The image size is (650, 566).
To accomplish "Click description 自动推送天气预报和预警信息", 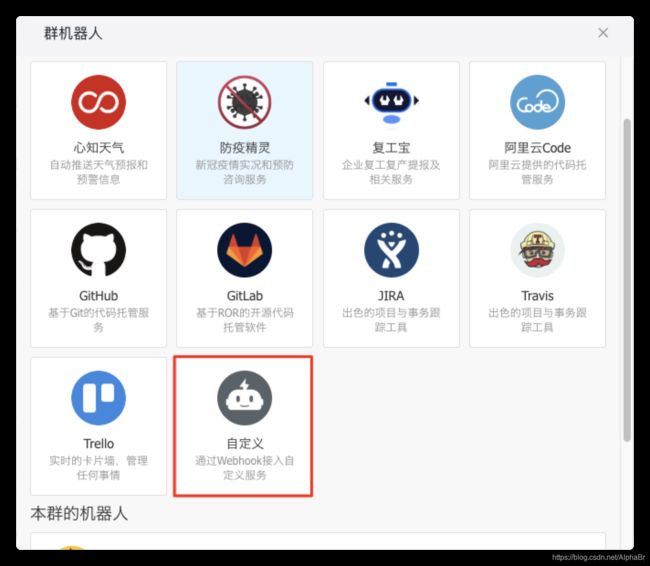I will coord(99,172).
